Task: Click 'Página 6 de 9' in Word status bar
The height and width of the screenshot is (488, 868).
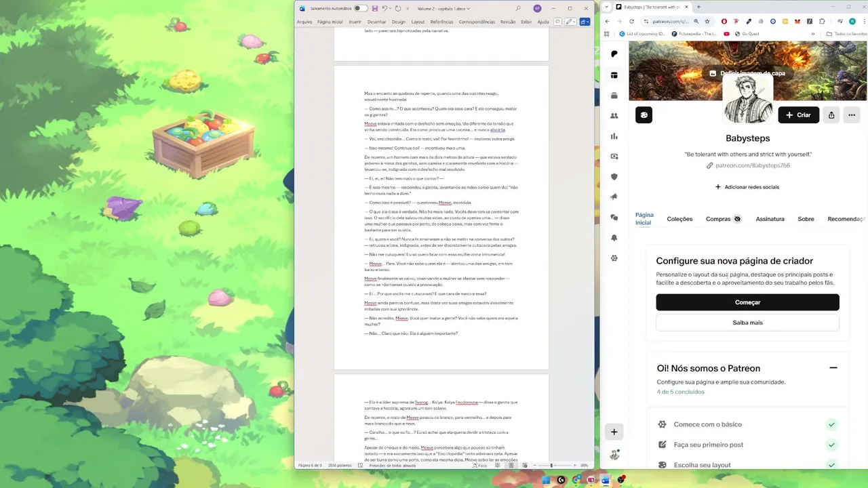Action: [310, 466]
